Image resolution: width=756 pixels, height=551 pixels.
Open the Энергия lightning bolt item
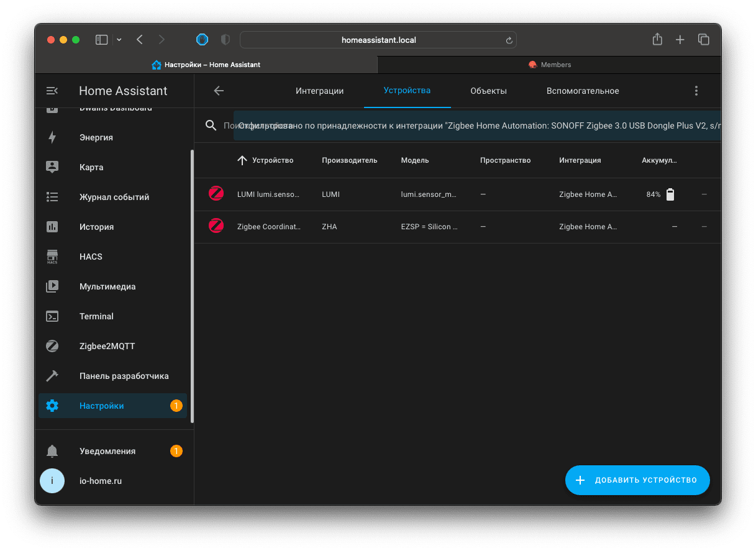[96, 137]
